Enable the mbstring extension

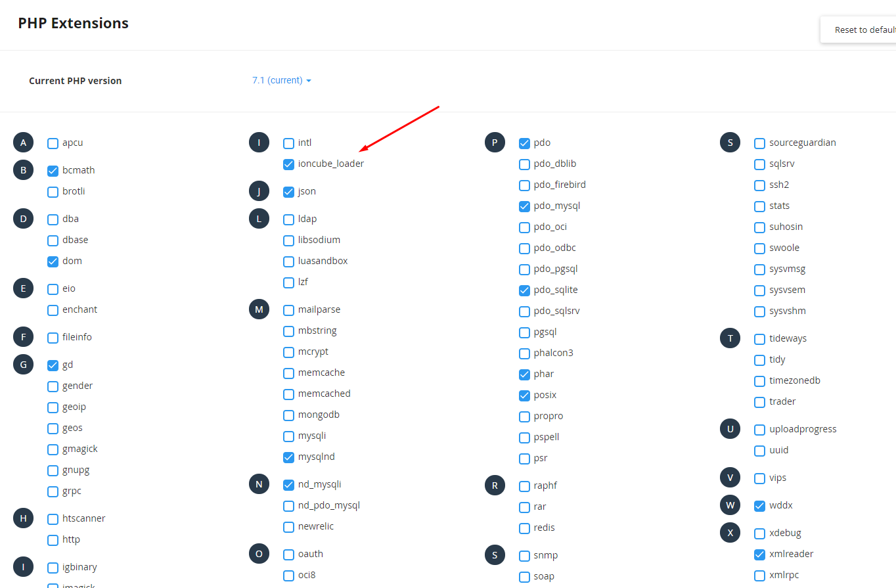pos(288,330)
